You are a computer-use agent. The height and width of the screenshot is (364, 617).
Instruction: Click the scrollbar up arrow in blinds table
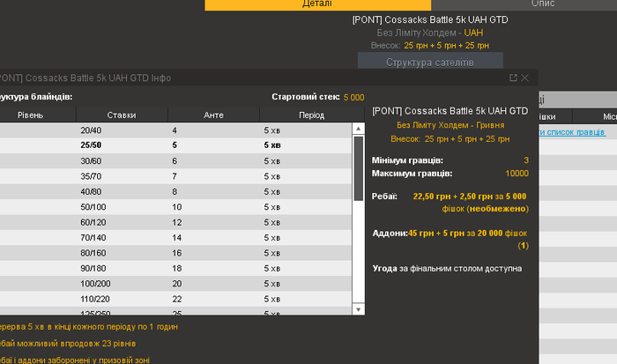(358, 129)
